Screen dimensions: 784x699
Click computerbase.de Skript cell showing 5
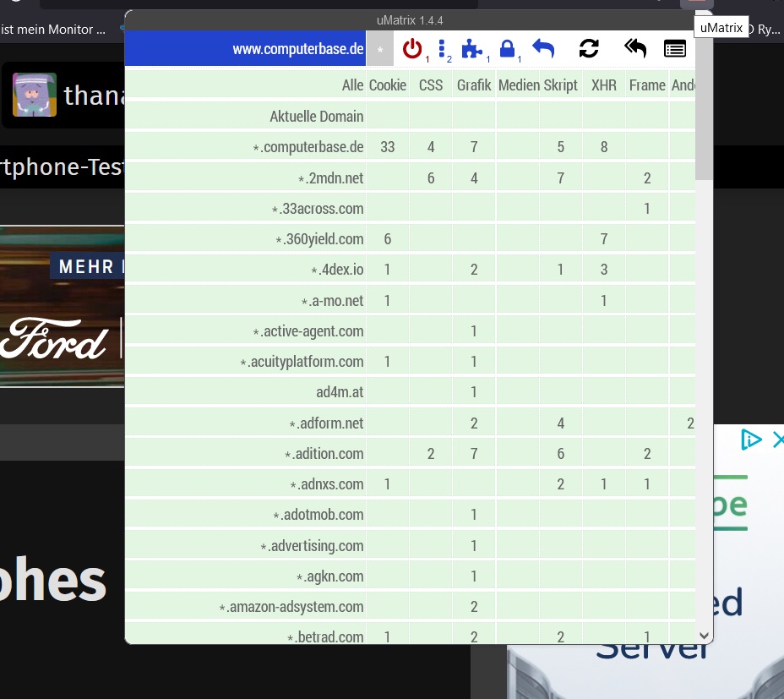[x=560, y=146]
